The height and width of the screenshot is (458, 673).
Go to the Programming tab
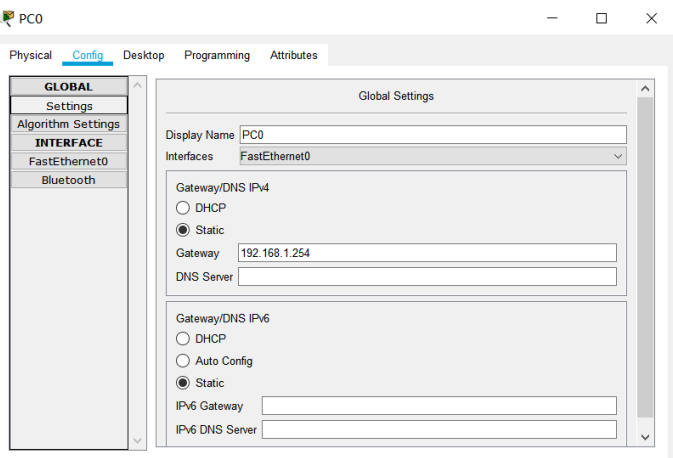pyautogui.click(x=217, y=55)
